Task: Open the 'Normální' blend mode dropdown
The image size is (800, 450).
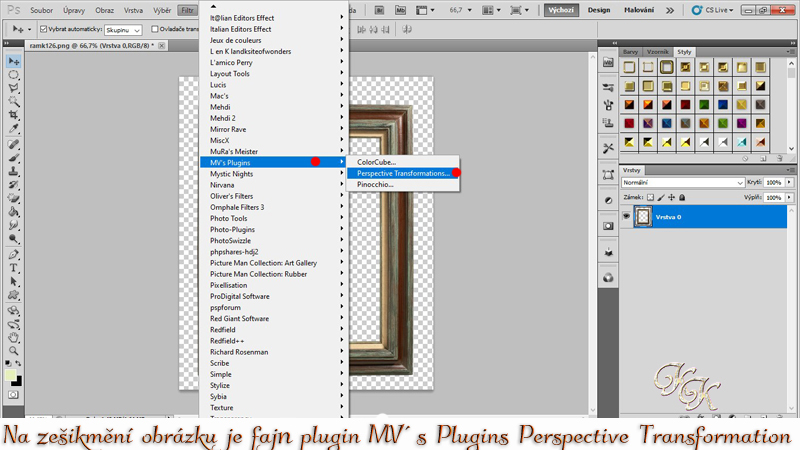Action: pyautogui.click(x=683, y=182)
